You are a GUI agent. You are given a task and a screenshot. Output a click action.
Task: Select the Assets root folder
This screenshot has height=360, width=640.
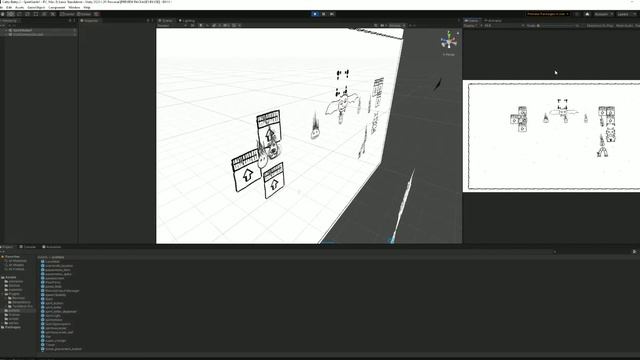tap(10, 277)
